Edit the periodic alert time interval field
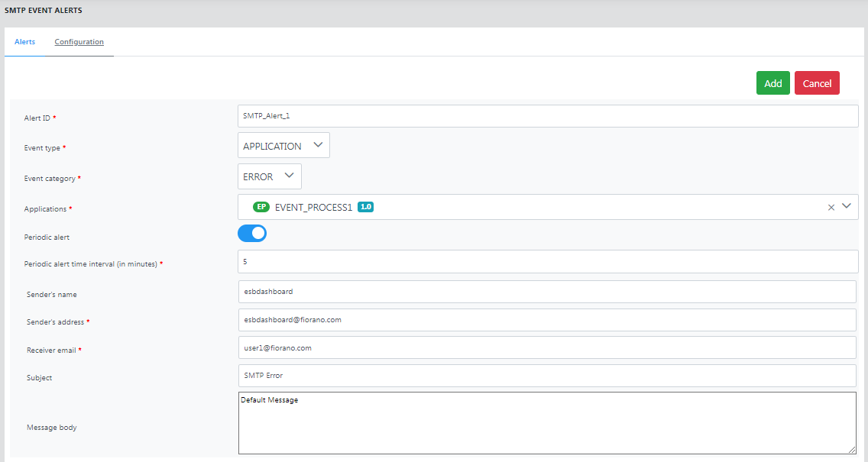The height and width of the screenshot is (462, 868). coord(548,261)
